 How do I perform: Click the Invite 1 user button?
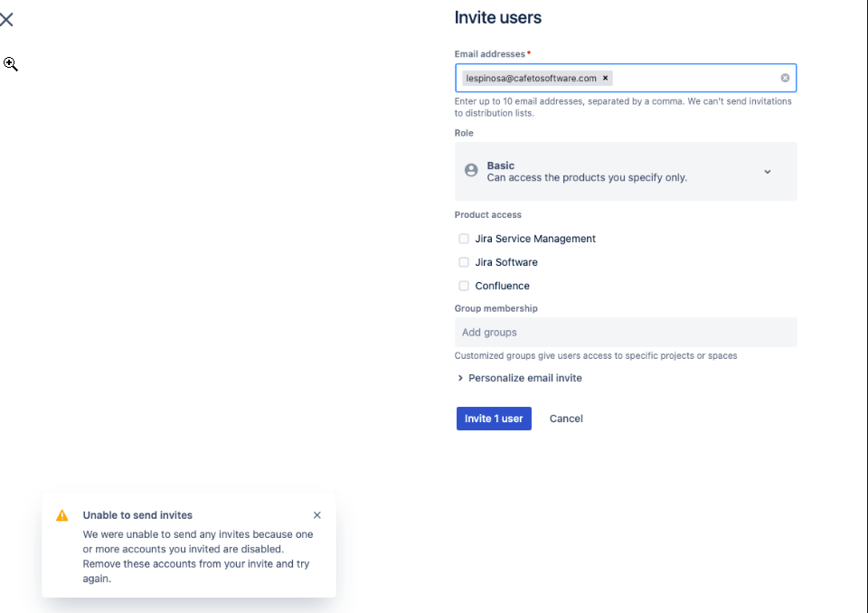click(494, 418)
